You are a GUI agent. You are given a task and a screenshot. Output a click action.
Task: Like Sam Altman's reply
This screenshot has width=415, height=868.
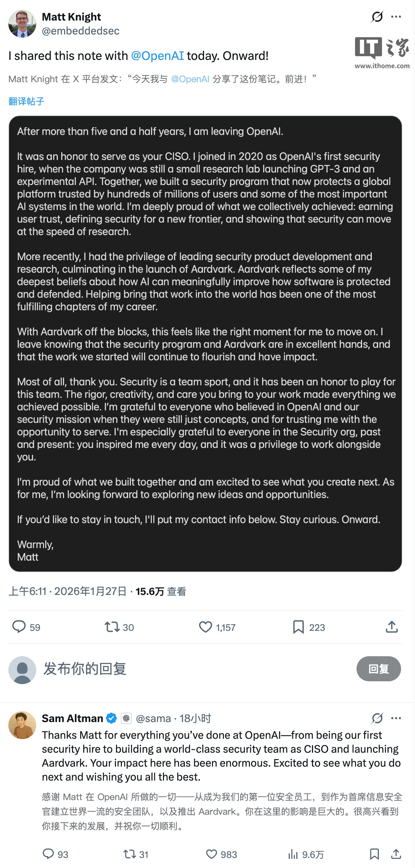pos(211,854)
